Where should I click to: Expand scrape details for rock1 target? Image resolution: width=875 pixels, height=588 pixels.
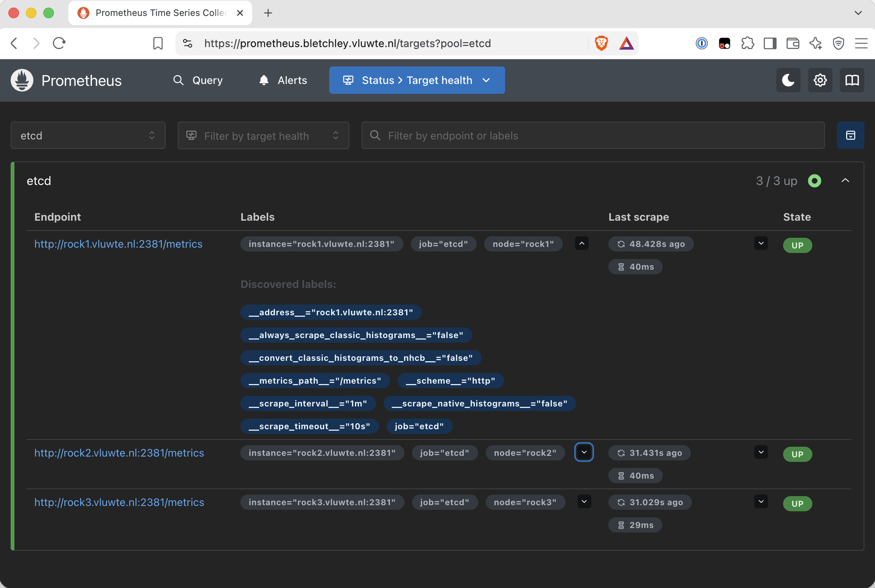pyautogui.click(x=761, y=243)
